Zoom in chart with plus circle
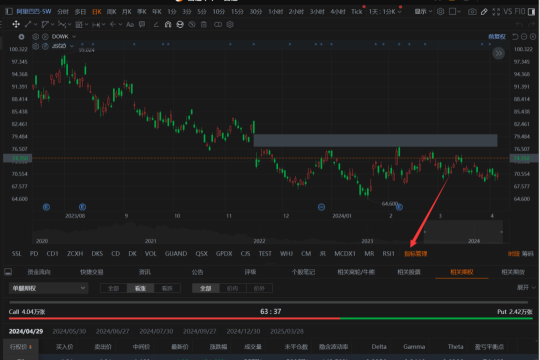 [x=533, y=37]
